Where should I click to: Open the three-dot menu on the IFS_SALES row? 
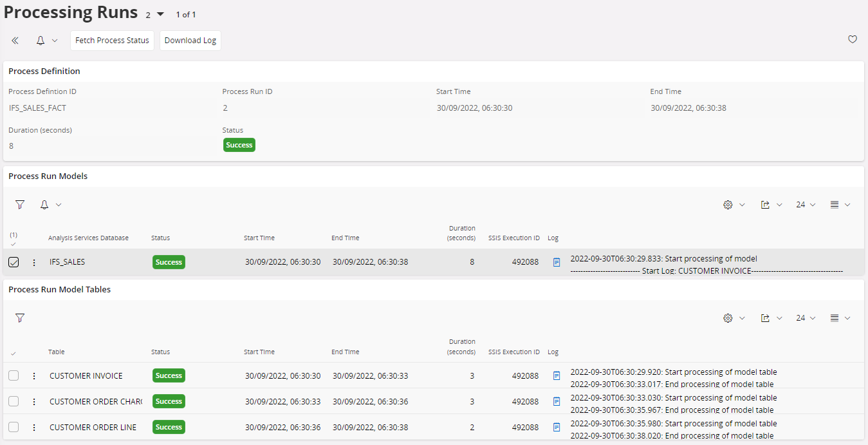(34, 262)
